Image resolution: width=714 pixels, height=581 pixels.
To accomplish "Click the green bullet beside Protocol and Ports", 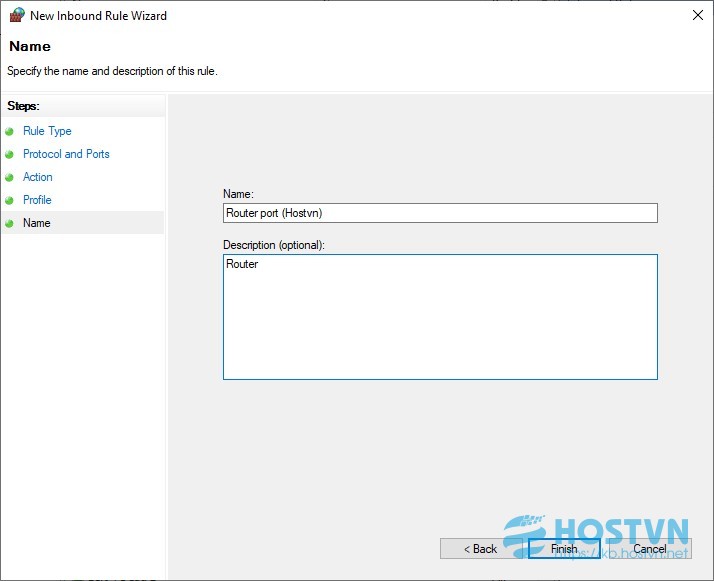I will (10, 154).
